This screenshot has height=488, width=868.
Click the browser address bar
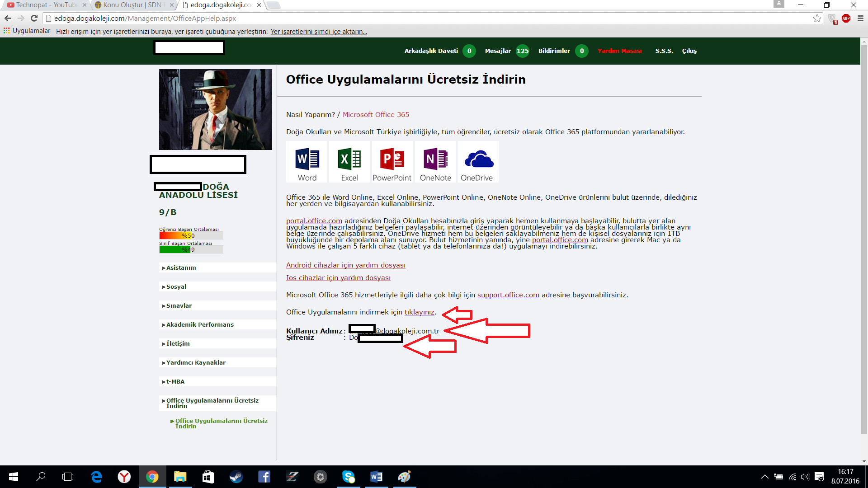click(x=407, y=19)
